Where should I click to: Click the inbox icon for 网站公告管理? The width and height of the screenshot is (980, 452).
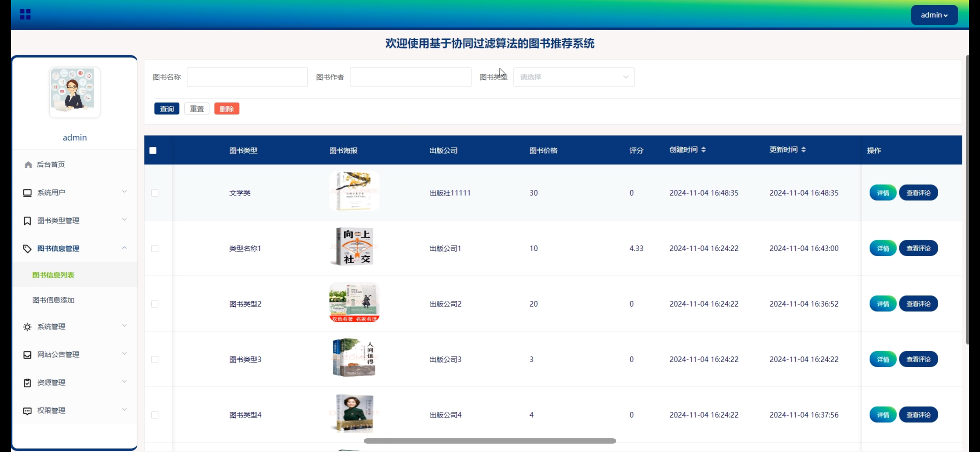27,355
